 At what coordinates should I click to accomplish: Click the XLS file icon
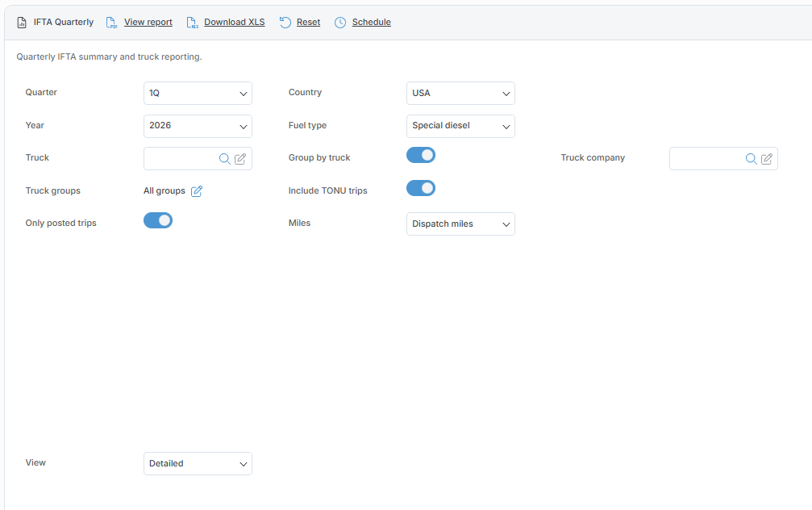(x=192, y=23)
